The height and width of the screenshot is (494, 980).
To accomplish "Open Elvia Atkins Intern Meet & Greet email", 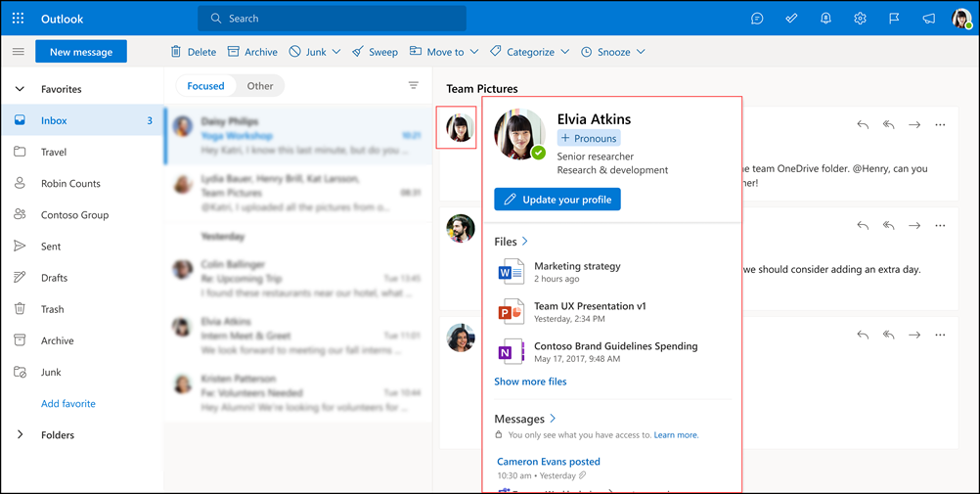I will [298, 336].
